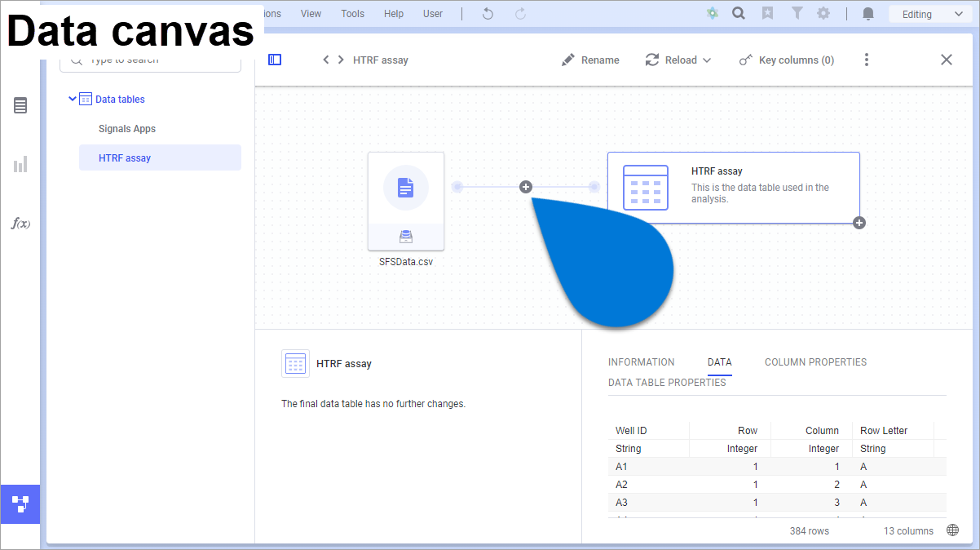980x550 pixels.
Task: Switch to DATA TABLE PROPERTIES tab
Action: click(667, 383)
